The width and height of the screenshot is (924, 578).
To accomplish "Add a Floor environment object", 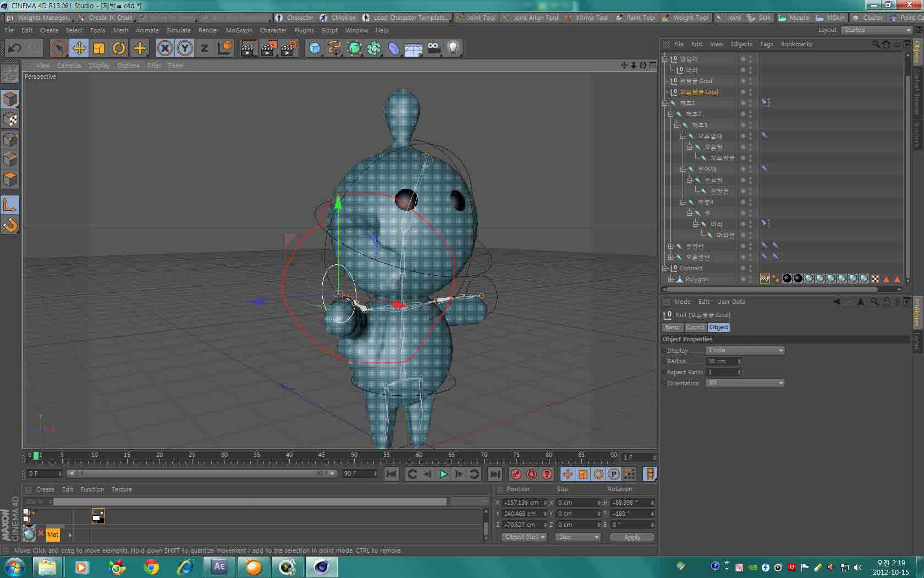I will [414, 48].
